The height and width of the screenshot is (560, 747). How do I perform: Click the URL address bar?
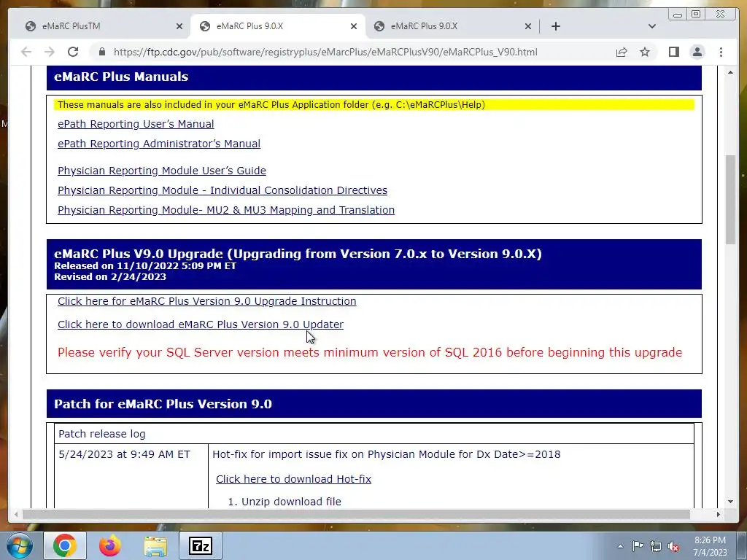tap(325, 52)
